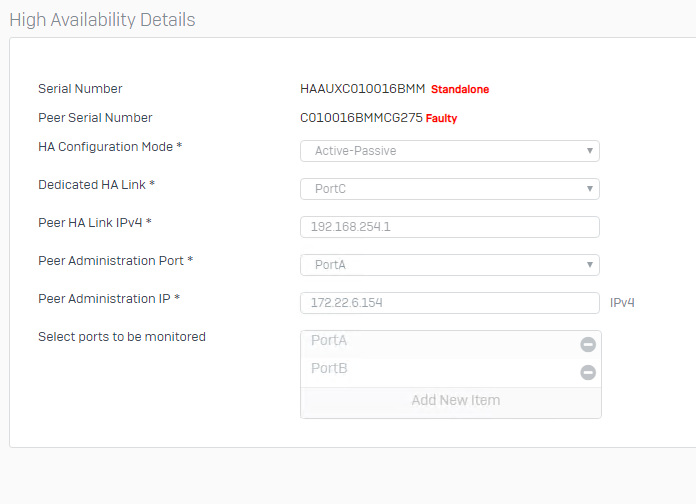
Task: Expand the Dedicated HA Link dropdown
Action: pyautogui.click(x=450, y=189)
